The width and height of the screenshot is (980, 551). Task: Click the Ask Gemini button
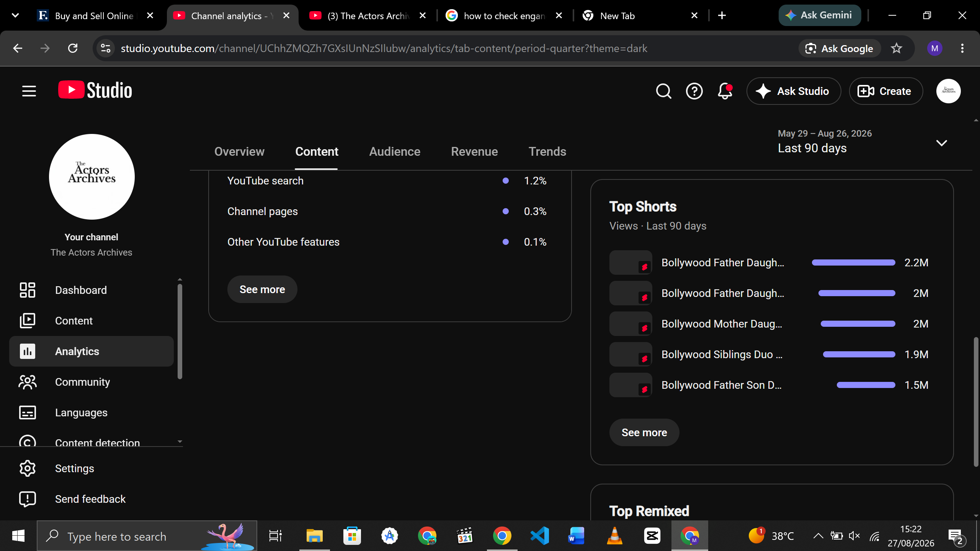point(819,15)
